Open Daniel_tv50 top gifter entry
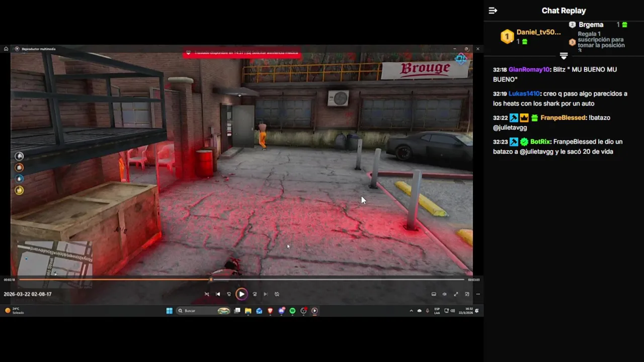Screen dimensions: 644x362 538,32
